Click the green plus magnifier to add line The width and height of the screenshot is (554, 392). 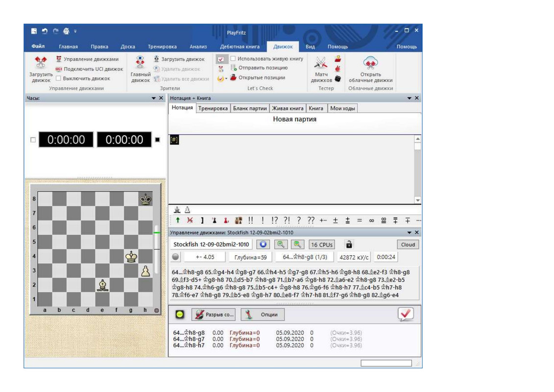click(280, 244)
